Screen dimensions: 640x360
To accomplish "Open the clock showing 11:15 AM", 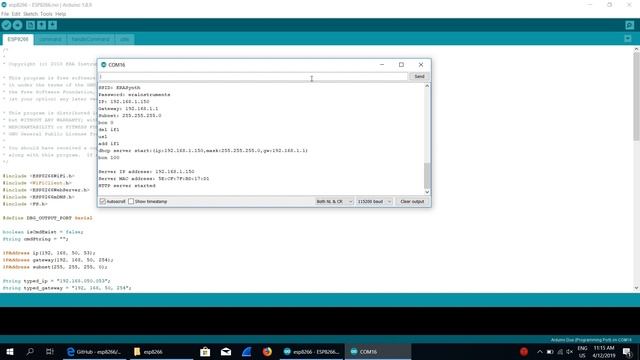I will point(604,352).
